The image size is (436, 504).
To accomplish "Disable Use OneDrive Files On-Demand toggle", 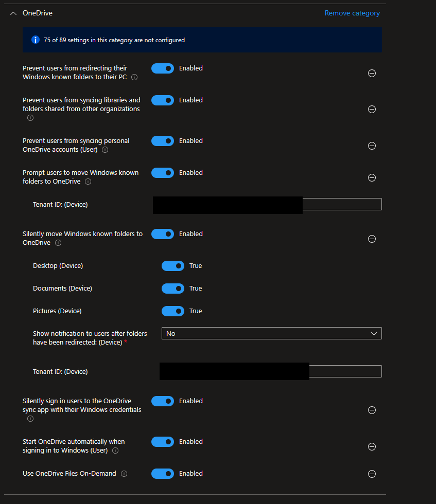I will [163, 474].
